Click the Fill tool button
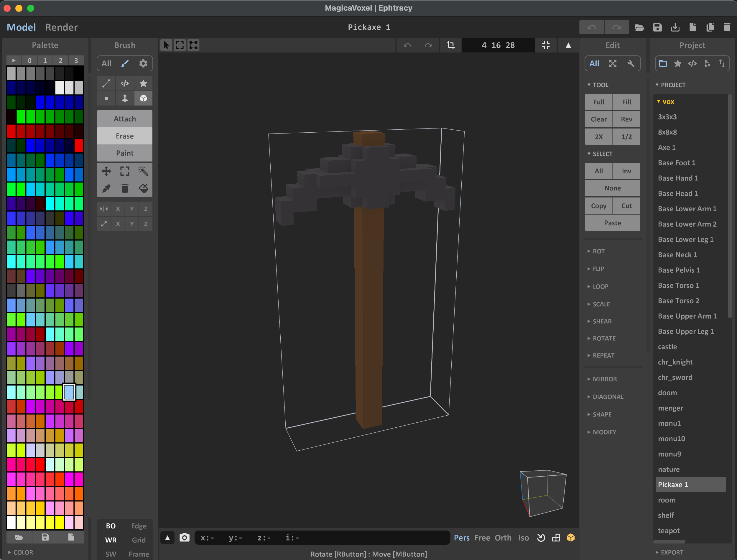 (x=627, y=102)
